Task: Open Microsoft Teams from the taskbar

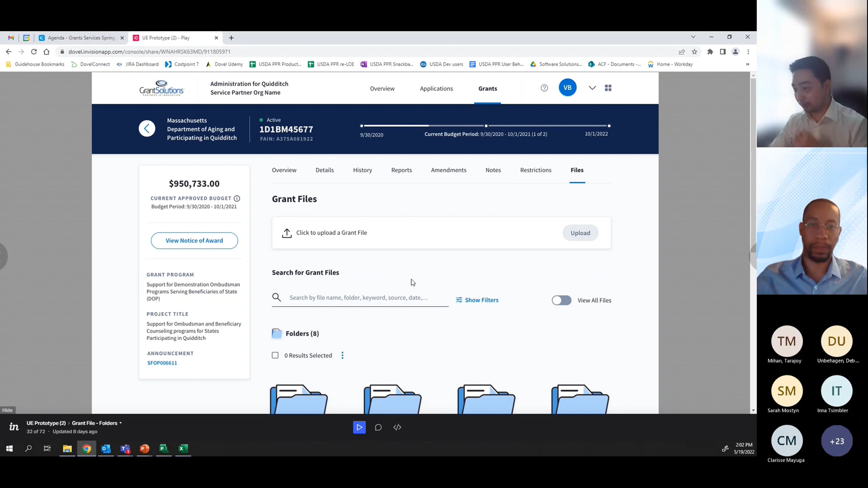Action: [125, 449]
